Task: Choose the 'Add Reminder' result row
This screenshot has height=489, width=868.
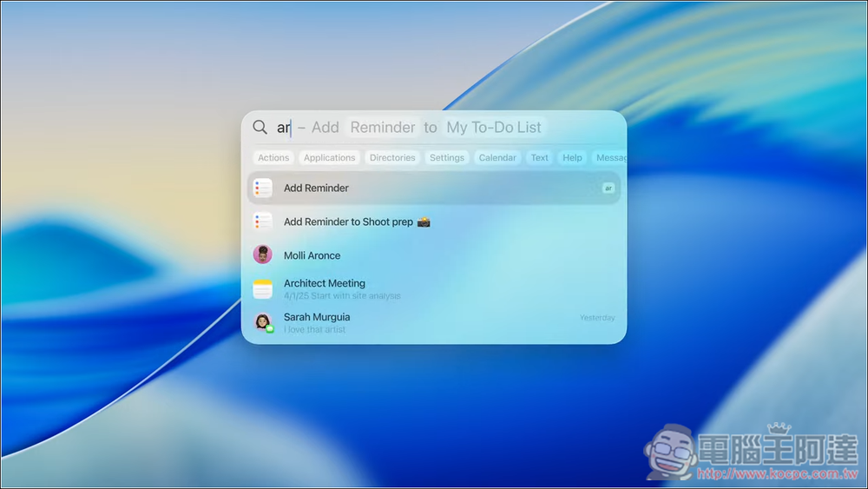Action: [434, 188]
